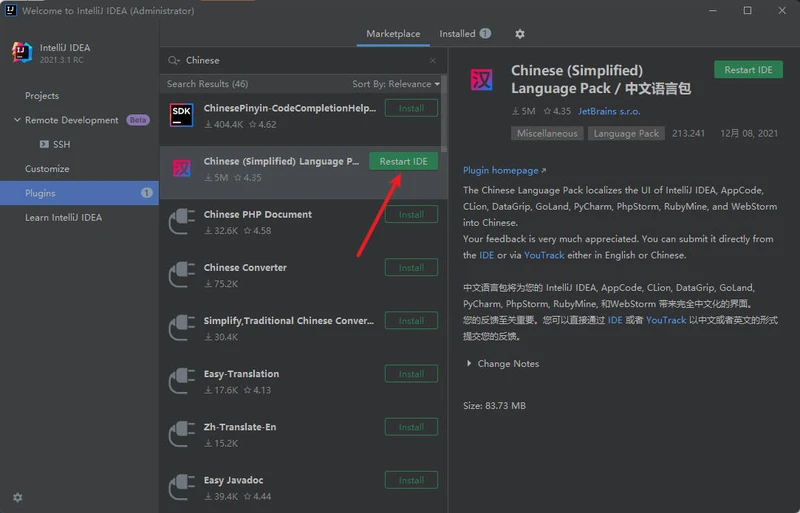Click the search magnifier icon
Viewport: 800px width, 513px height.
coord(175,61)
